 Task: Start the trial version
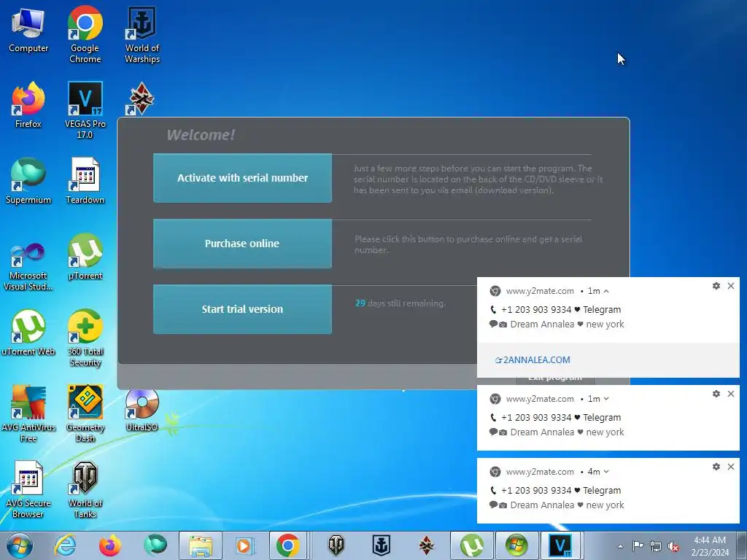(x=242, y=309)
